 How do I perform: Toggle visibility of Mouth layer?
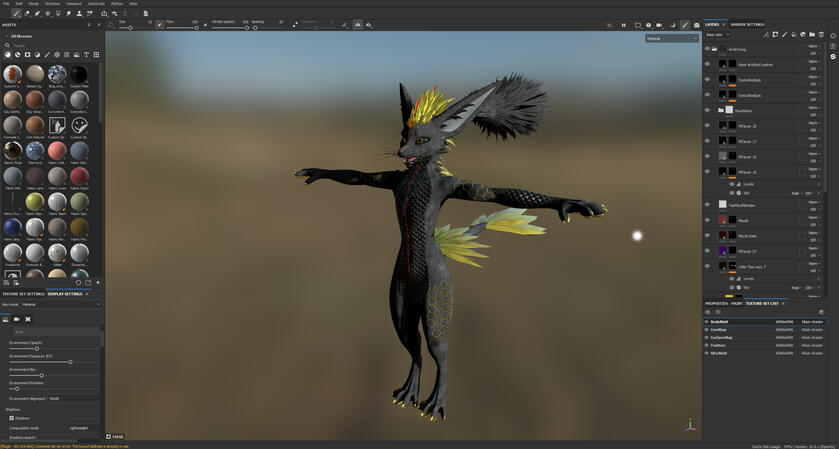pyautogui.click(x=707, y=220)
